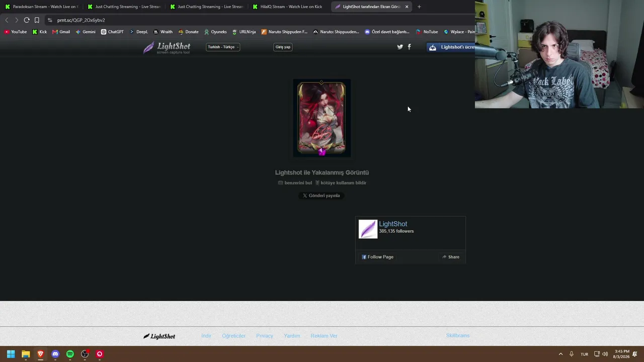Click the Giriş yap login button

pyautogui.click(x=283, y=47)
